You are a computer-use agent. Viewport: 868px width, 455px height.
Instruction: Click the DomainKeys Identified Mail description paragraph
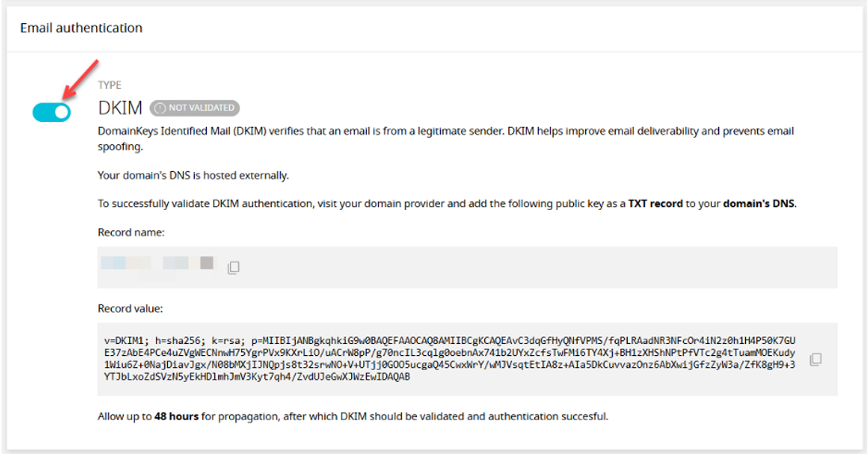tap(445, 139)
